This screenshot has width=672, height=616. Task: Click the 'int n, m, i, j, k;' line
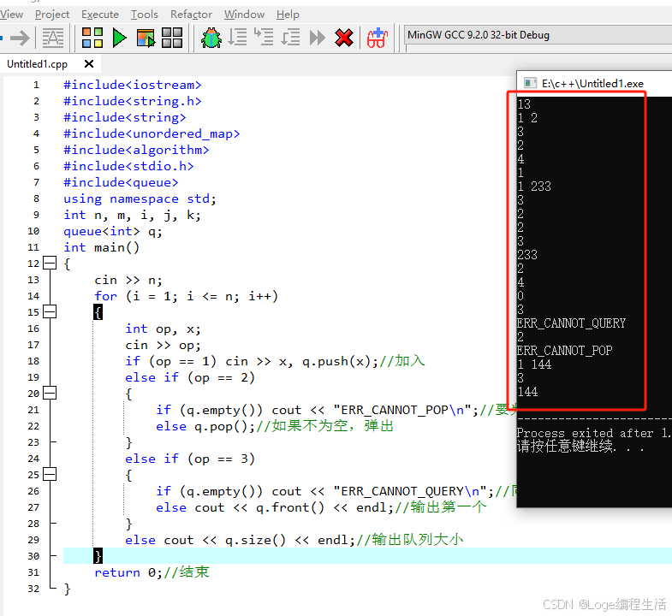(132, 215)
